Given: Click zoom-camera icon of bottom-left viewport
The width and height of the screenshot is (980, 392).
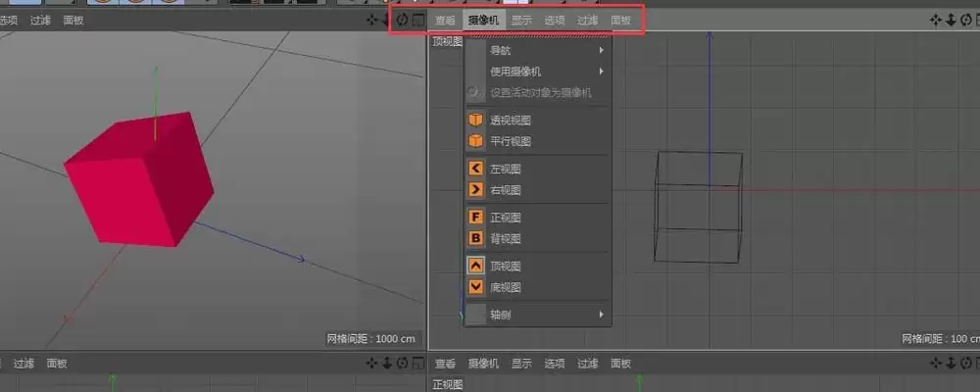Looking at the screenshot, I should [x=387, y=364].
